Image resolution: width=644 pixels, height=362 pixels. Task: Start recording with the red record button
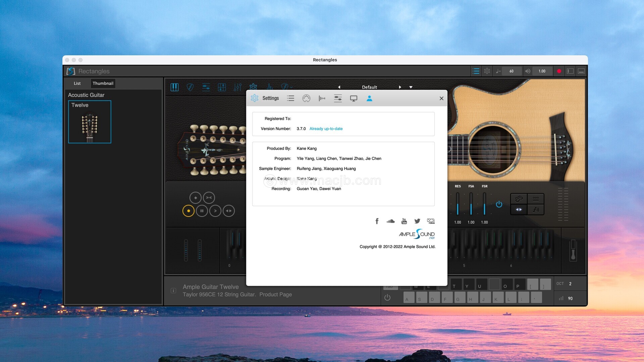click(x=559, y=71)
